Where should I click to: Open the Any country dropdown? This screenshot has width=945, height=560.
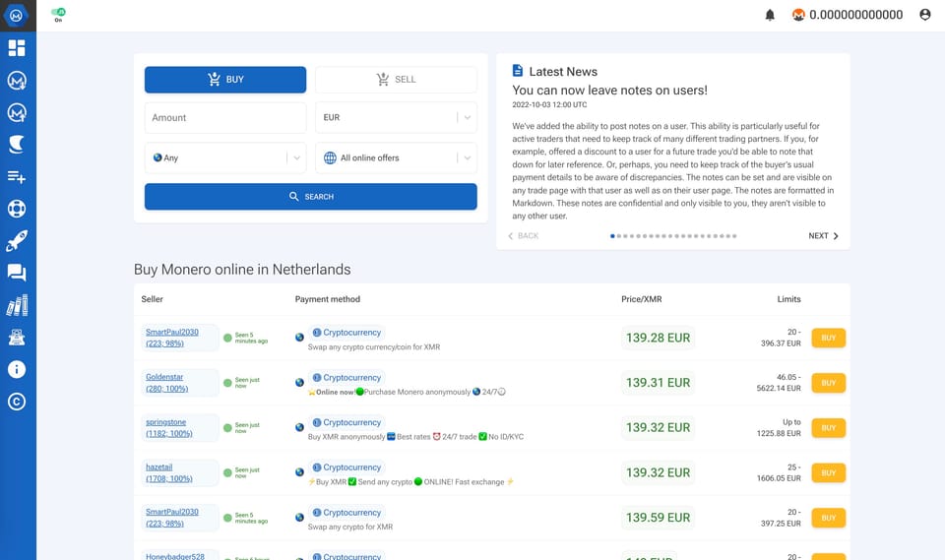tap(225, 157)
